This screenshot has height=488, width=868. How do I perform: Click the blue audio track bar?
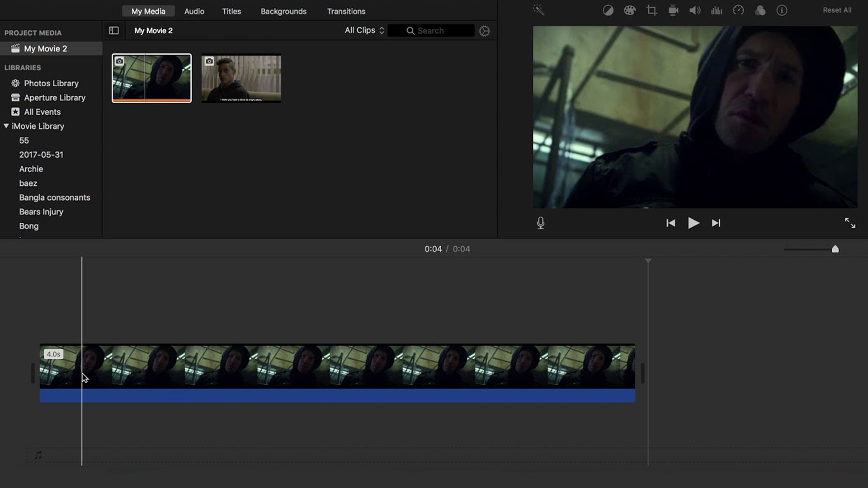(337, 396)
